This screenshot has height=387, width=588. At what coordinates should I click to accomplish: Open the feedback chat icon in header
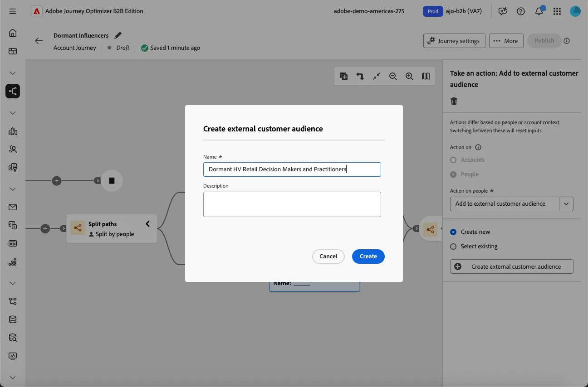point(503,11)
